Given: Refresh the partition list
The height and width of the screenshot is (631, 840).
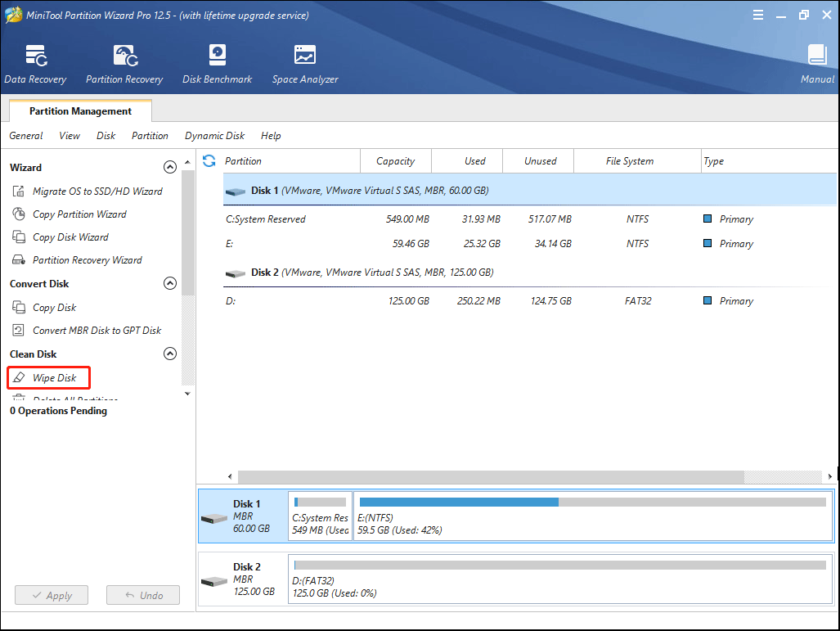Looking at the screenshot, I should click(209, 161).
